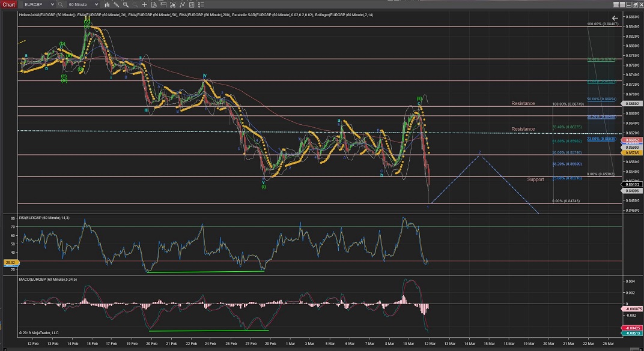Click the RSI value marker 28.32
Screen dimensions: 644x351
[x=10, y=262]
